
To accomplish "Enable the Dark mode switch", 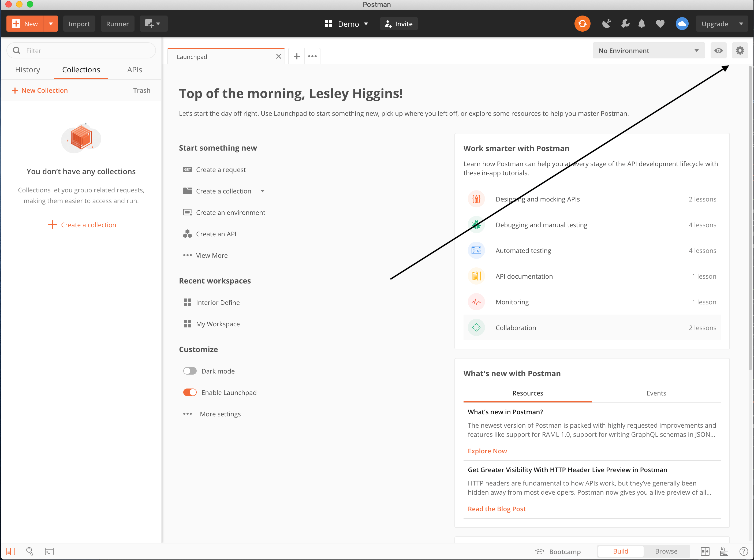I will coord(190,371).
